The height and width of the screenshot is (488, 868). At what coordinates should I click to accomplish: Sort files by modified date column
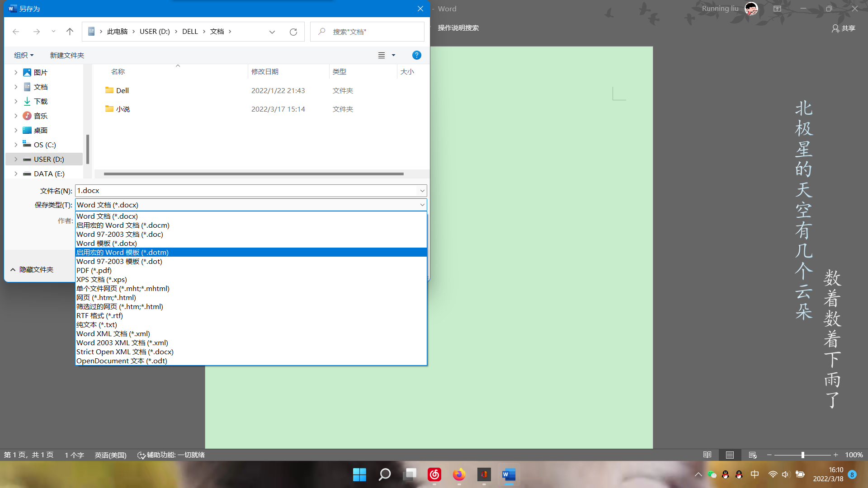pos(265,71)
